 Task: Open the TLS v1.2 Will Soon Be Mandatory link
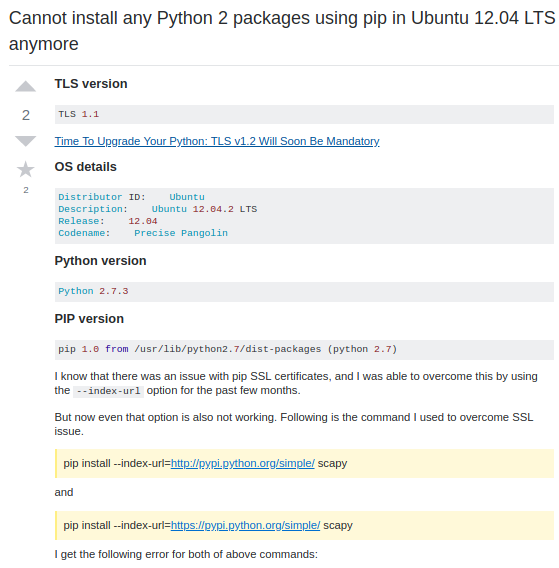tap(217, 141)
